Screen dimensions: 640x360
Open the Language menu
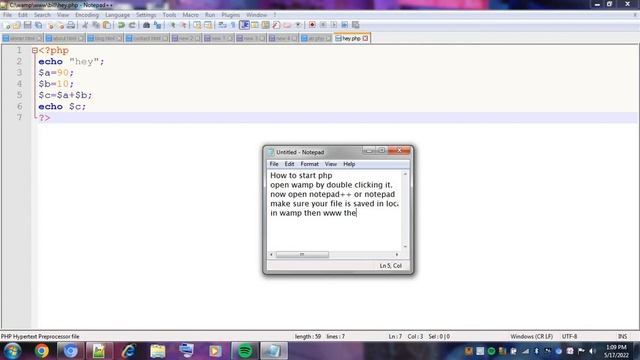[117, 15]
